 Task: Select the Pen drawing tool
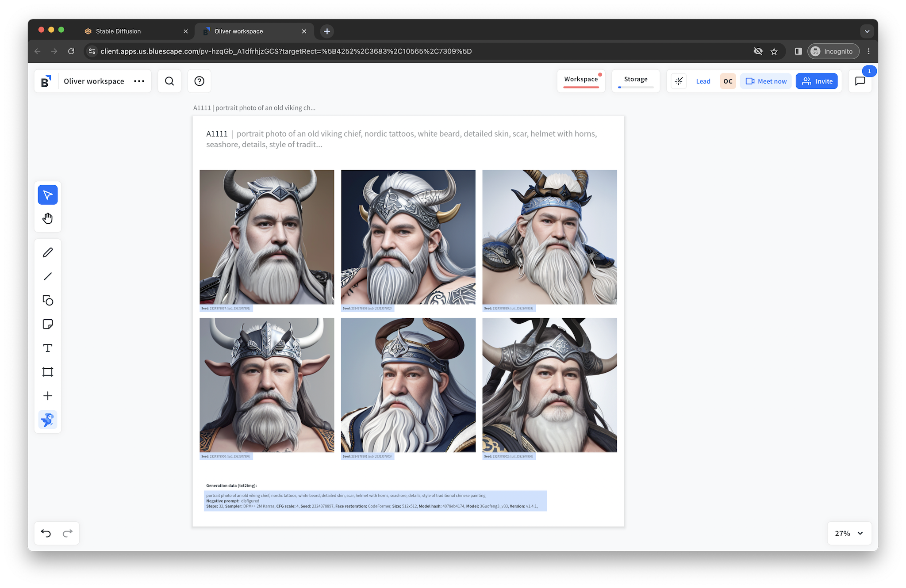[x=48, y=252]
